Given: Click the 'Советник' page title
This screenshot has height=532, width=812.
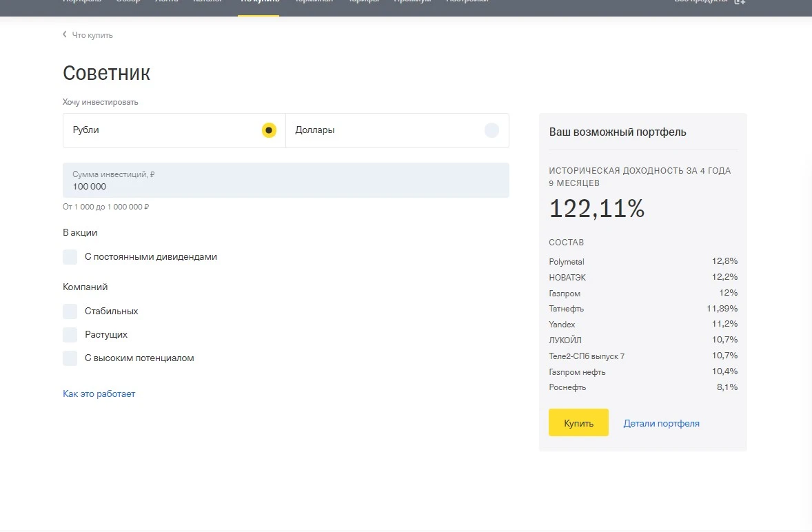Looking at the screenshot, I should [107, 73].
